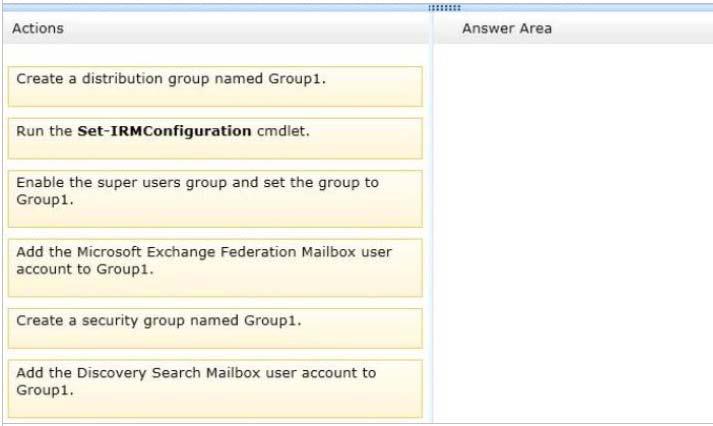713x426 pixels.
Task: Click the word 'cmdlet' in the second action
Action: click(x=281, y=131)
